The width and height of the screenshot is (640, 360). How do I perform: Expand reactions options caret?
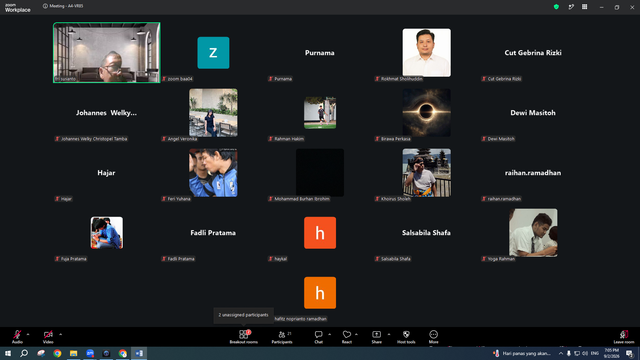[x=356, y=334]
